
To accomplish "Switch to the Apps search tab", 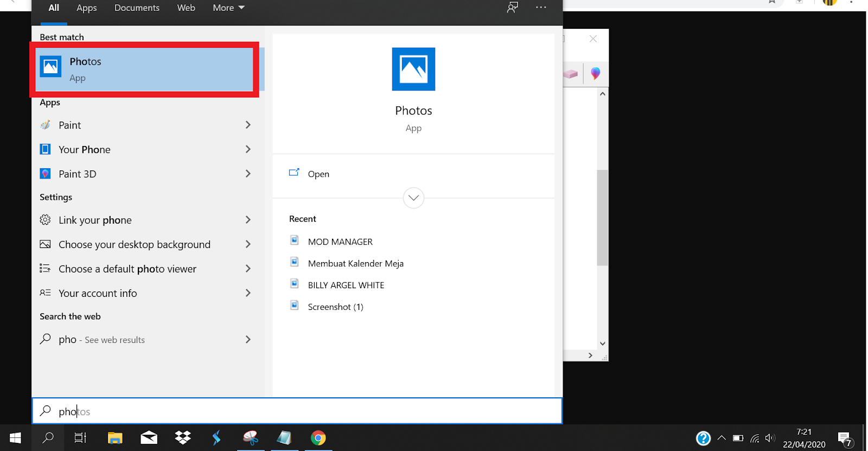I will [x=86, y=8].
